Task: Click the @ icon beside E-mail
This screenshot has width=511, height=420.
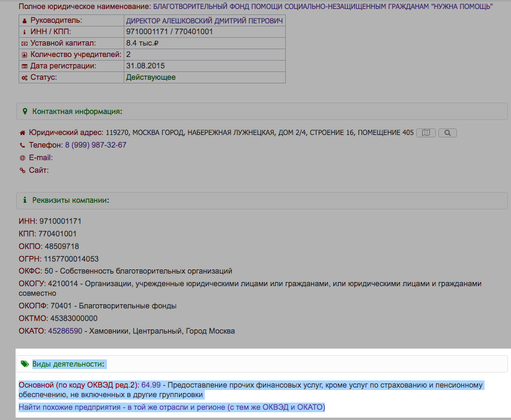Action: point(22,158)
